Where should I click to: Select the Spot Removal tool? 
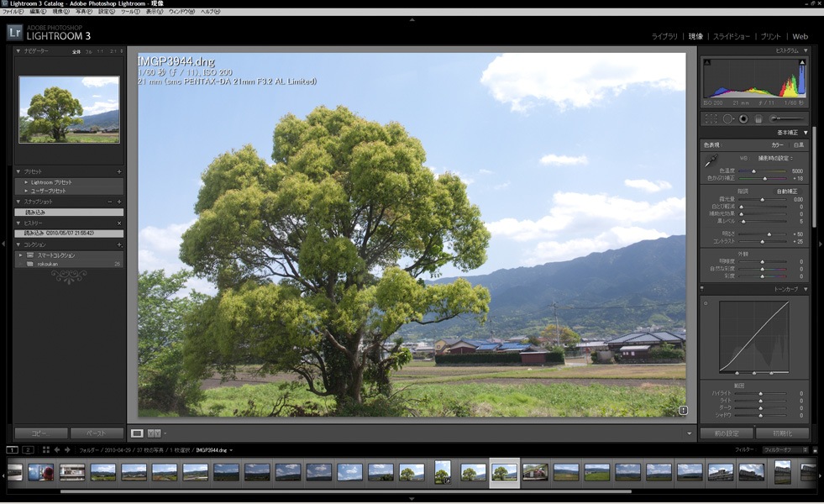[727, 119]
